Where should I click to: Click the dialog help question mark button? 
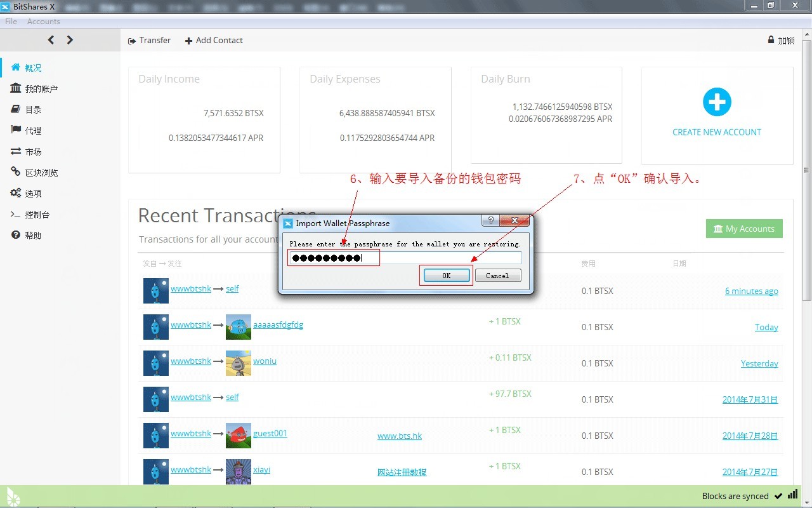click(x=490, y=221)
